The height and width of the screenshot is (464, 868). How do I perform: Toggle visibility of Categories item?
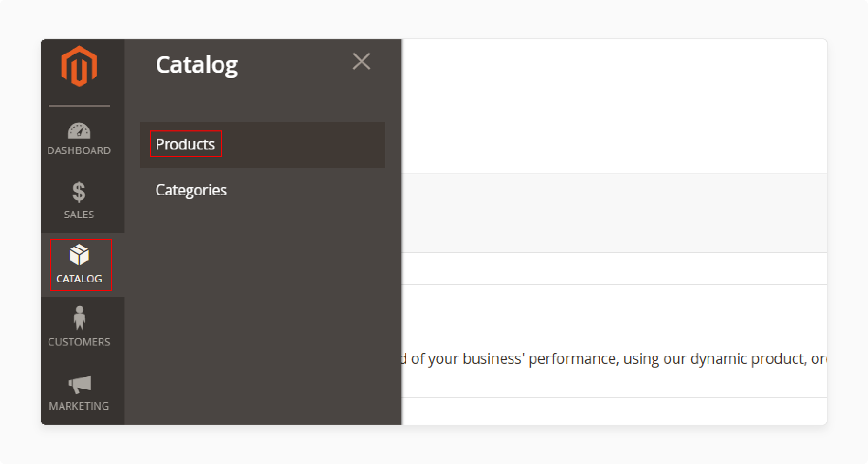pyautogui.click(x=192, y=189)
